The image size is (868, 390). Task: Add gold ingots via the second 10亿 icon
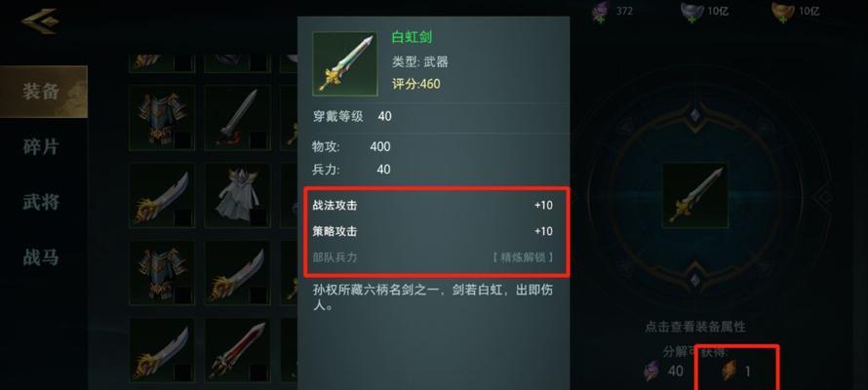(784, 12)
